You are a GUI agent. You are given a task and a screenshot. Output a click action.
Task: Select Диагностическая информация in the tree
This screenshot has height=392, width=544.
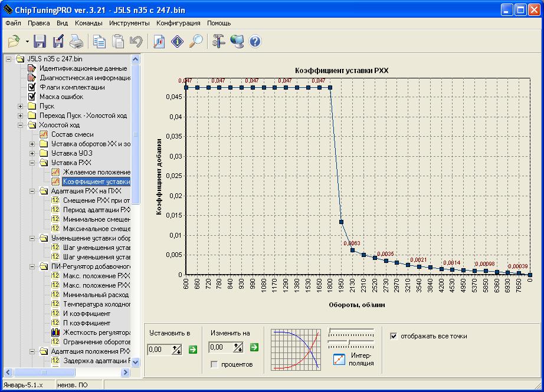[x=85, y=78]
